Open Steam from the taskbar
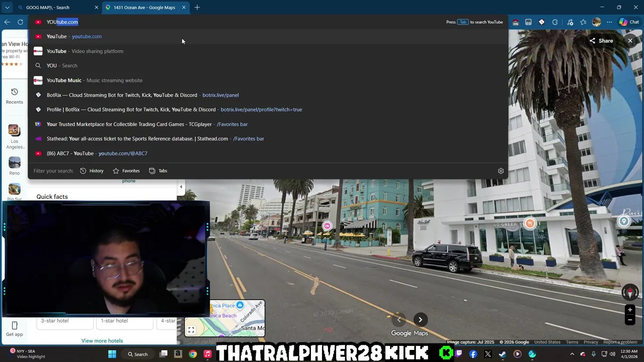The height and width of the screenshot is (362, 644). point(502,354)
